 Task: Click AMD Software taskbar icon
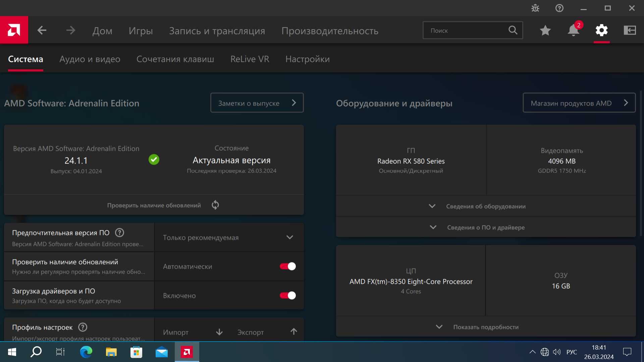click(x=187, y=352)
